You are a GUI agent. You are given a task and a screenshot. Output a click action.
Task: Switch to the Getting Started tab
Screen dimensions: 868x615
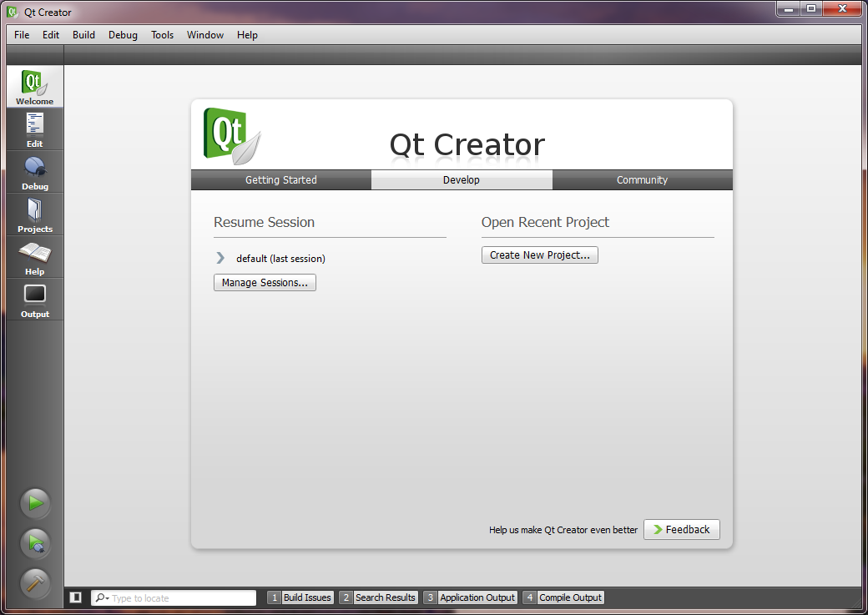[x=280, y=180]
